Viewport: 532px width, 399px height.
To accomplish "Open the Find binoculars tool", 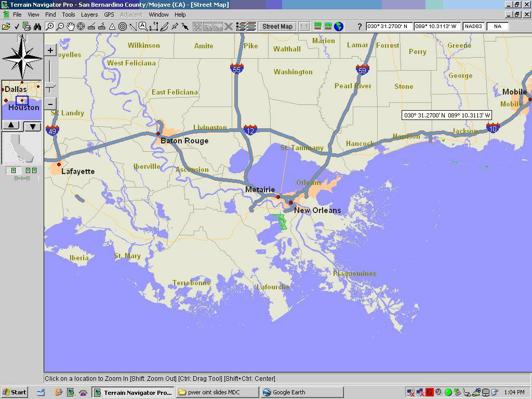I will 37,26.
